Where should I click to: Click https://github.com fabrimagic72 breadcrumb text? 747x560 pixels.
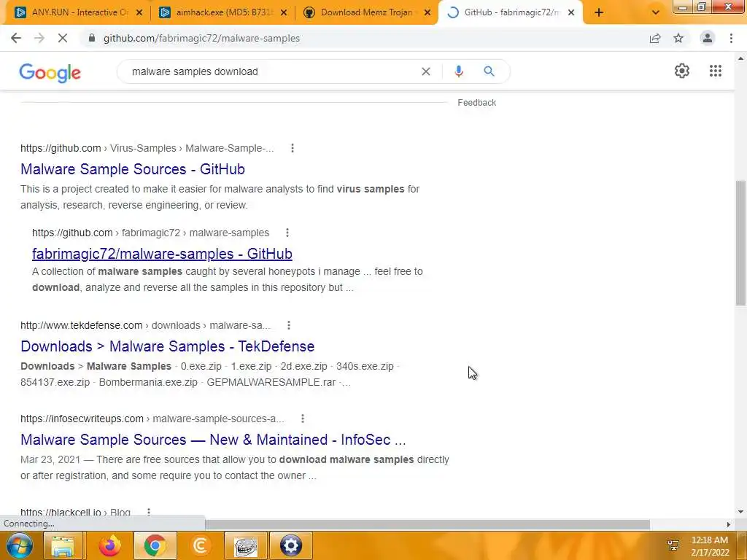coord(150,233)
